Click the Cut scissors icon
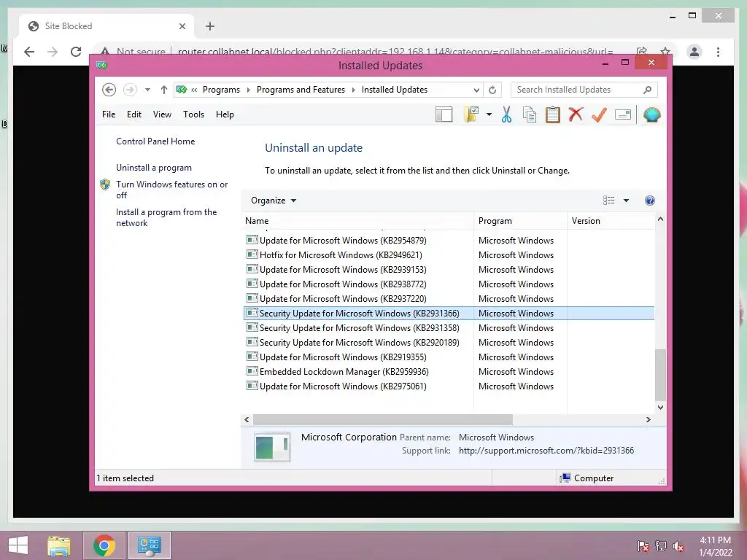The height and width of the screenshot is (560, 747). click(506, 114)
